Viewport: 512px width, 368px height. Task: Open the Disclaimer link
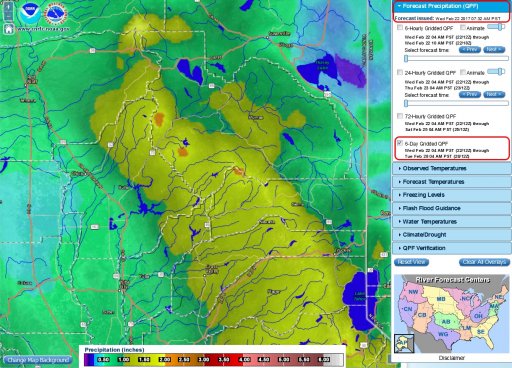click(451, 358)
